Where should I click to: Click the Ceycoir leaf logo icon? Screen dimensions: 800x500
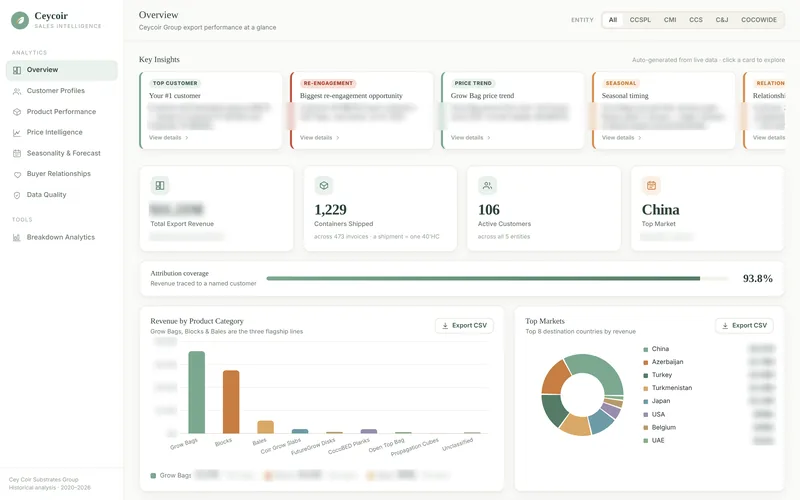pos(20,20)
